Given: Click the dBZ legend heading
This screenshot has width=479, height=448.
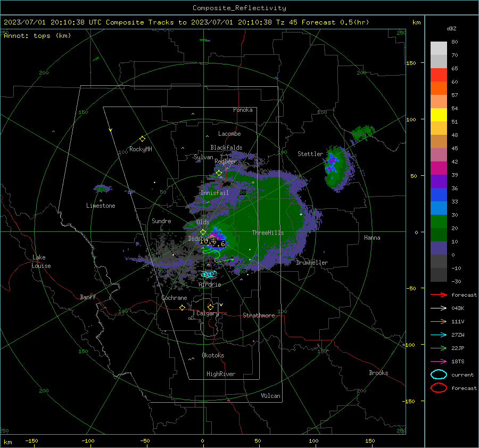Looking at the screenshot, I should click(451, 28).
